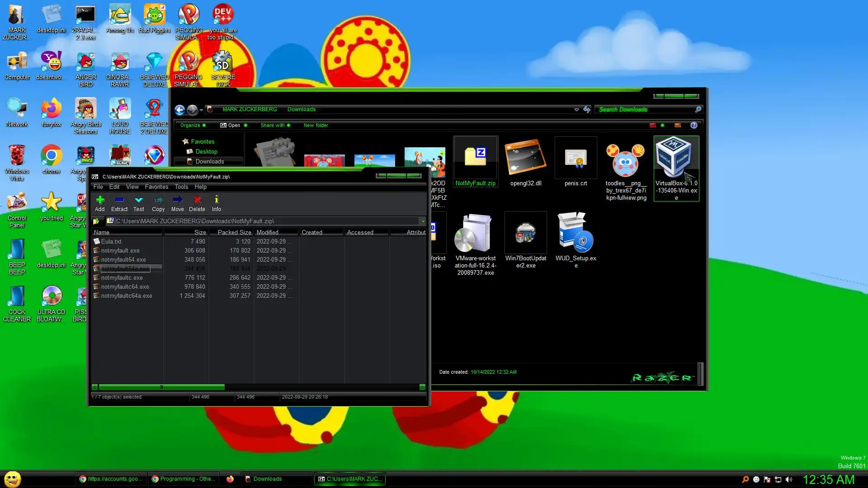Toggle the preview pane icon
The height and width of the screenshot is (488, 868).
click(x=677, y=125)
